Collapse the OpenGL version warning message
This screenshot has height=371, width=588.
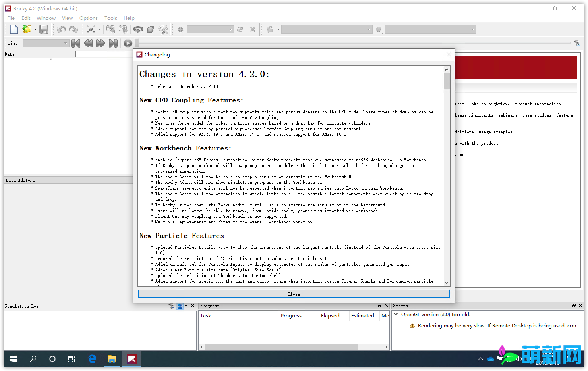click(x=395, y=314)
